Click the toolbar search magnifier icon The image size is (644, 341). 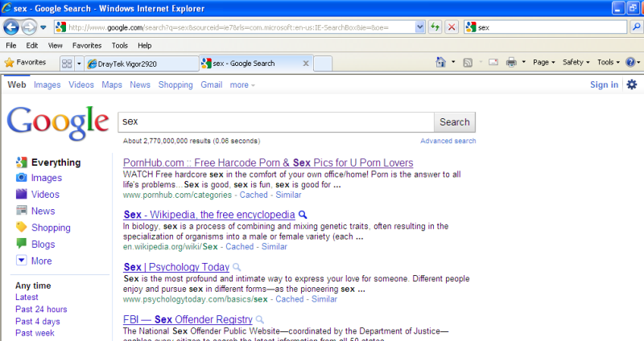pyautogui.click(x=636, y=27)
